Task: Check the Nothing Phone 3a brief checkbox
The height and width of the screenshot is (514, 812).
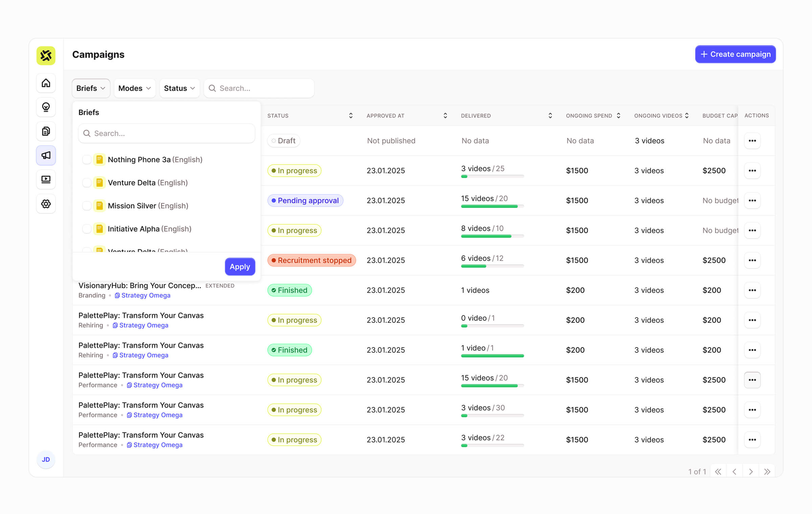Action: pyautogui.click(x=87, y=160)
